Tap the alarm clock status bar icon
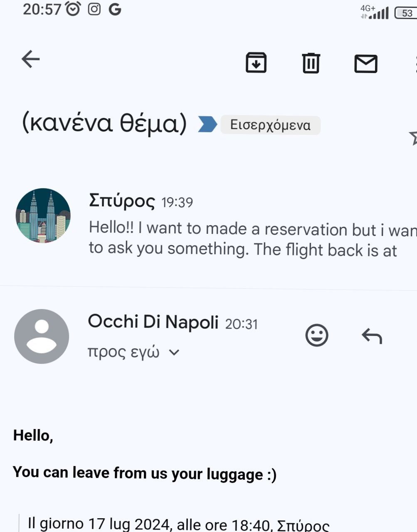417x532 pixels. point(73,9)
